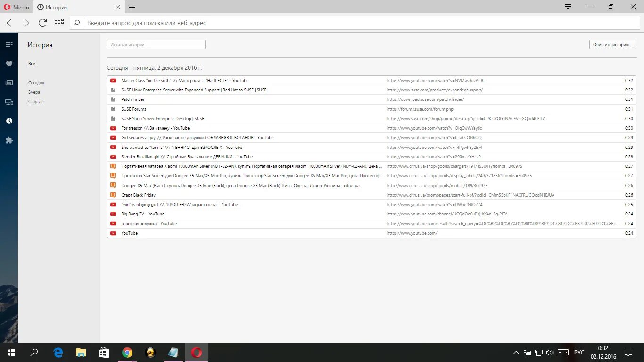Click URL https://www.youtube.com/ in last row

(x=412, y=233)
